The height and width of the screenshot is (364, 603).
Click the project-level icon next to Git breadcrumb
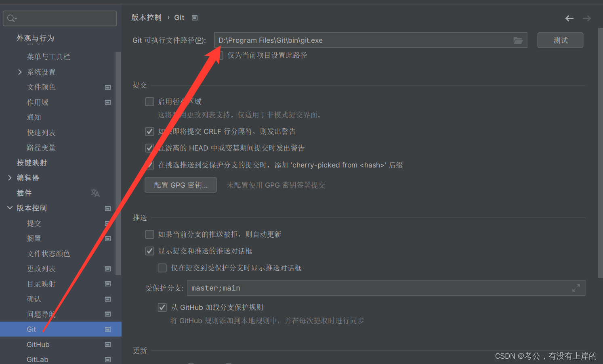(x=195, y=18)
